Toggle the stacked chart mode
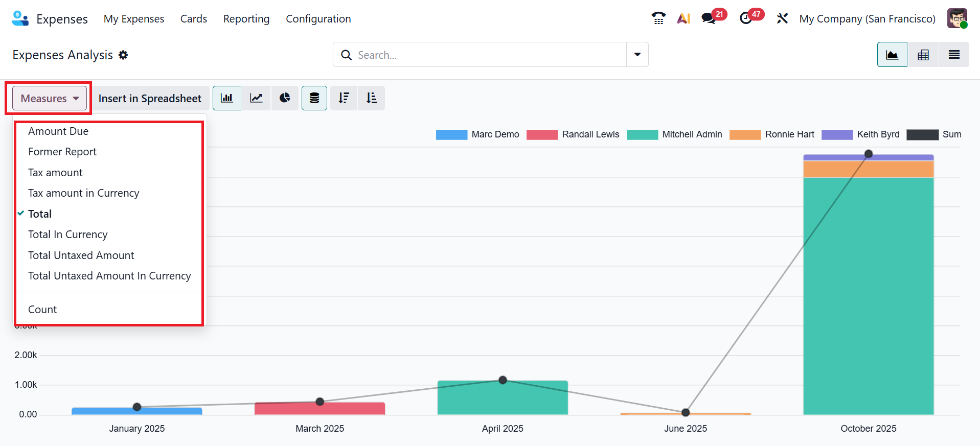The width and height of the screenshot is (980, 446). (x=314, y=98)
